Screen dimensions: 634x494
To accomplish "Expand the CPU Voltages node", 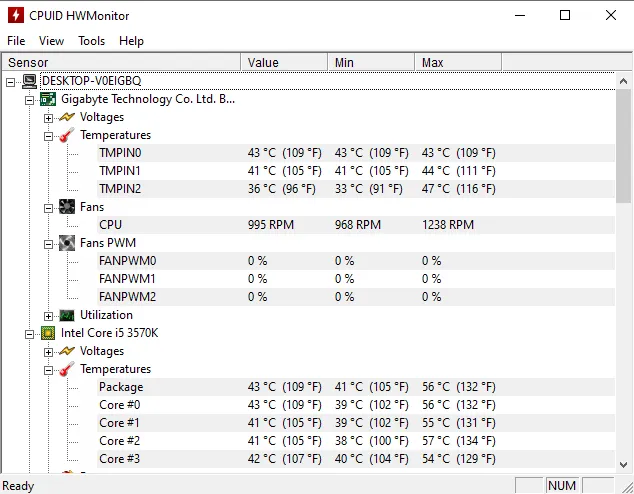I will coord(49,352).
